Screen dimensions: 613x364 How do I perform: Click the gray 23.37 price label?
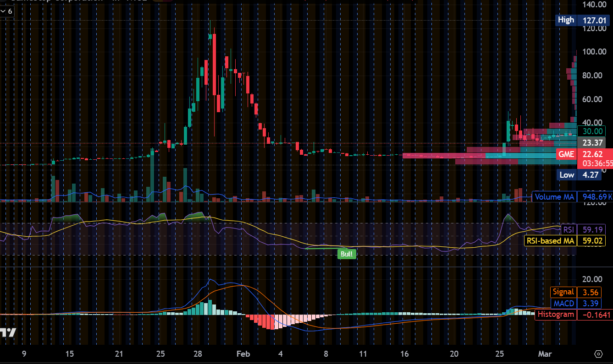click(x=592, y=143)
